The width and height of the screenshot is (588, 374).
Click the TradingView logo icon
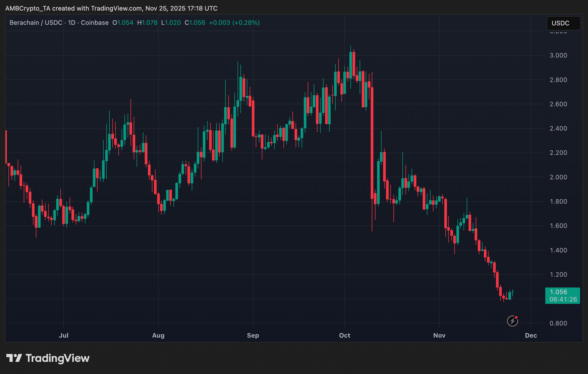(14, 358)
